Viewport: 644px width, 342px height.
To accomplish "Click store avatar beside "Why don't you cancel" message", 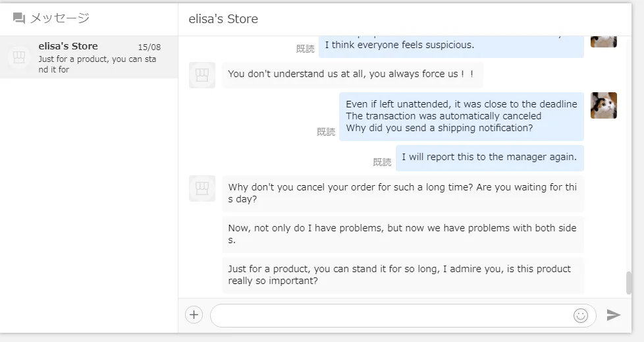I will click(x=202, y=188).
